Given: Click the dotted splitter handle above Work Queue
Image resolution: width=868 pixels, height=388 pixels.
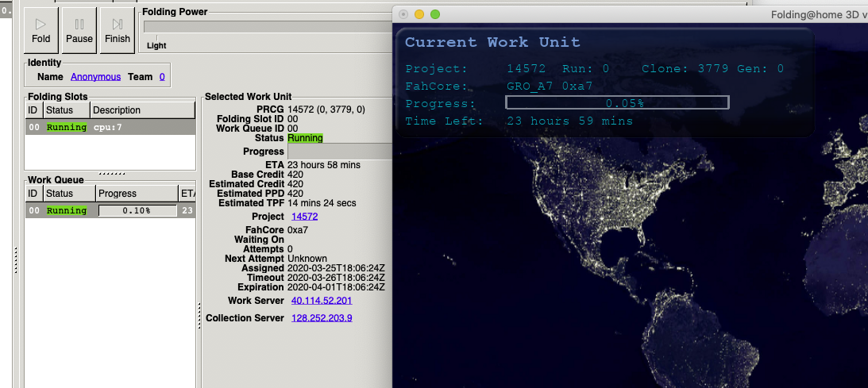Looking at the screenshot, I should coord(111,174).
